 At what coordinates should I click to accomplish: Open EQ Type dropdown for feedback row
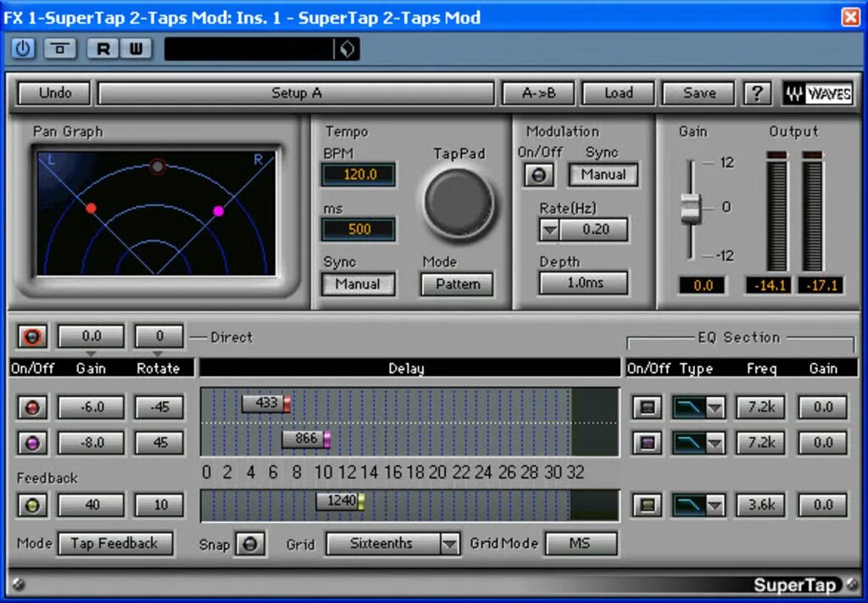715,505
